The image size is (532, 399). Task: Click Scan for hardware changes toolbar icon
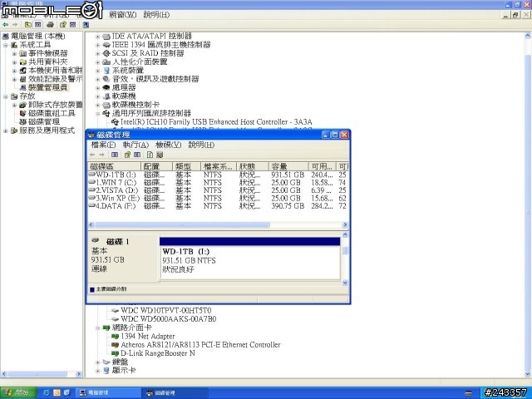pos(86,24)
